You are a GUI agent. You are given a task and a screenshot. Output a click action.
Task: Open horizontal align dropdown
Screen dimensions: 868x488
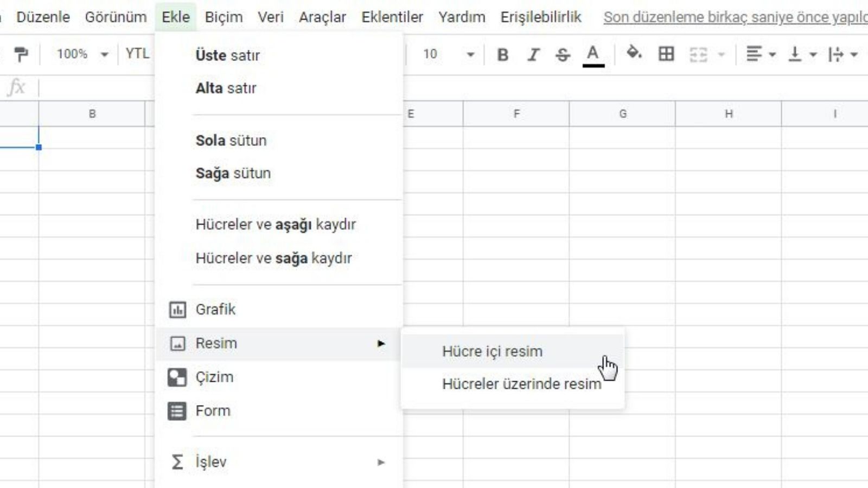(761, 54)
